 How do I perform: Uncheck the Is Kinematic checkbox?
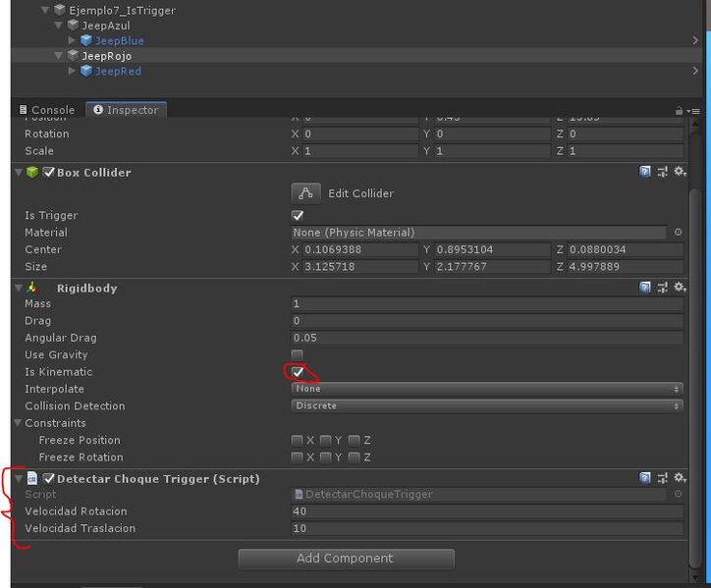tap(298, 372)
